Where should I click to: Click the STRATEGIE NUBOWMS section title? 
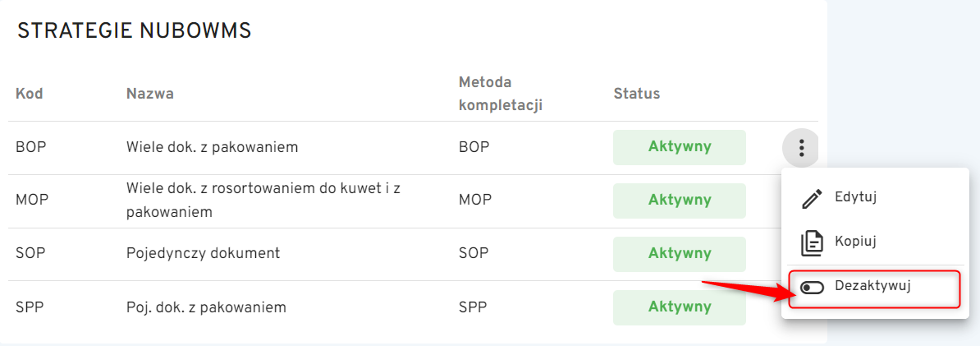click(x=135, y=31)
